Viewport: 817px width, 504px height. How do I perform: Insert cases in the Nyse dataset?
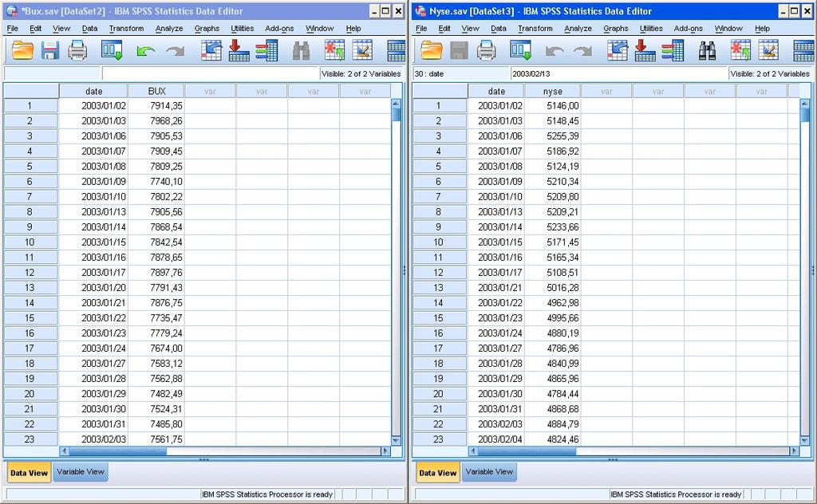point(740,50)
